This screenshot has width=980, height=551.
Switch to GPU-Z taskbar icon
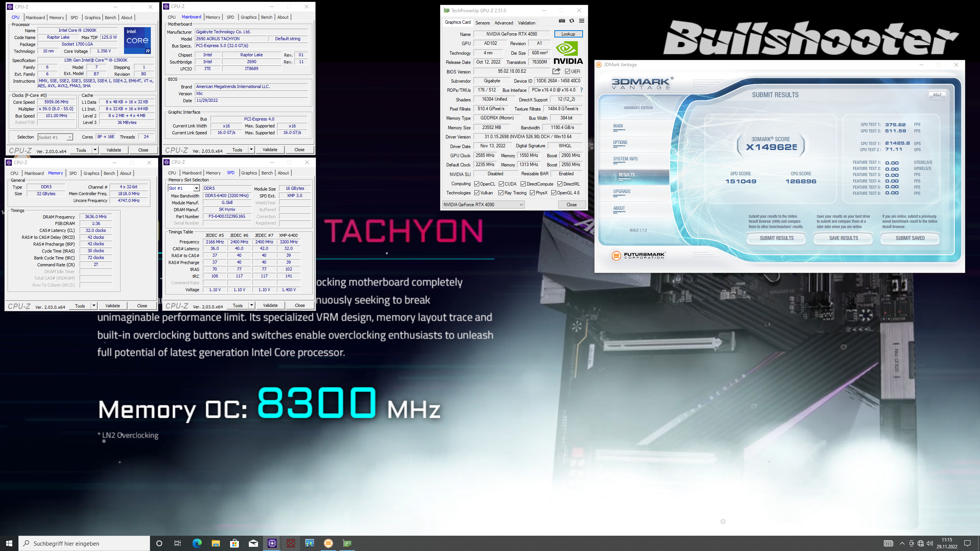click(347, 543)
